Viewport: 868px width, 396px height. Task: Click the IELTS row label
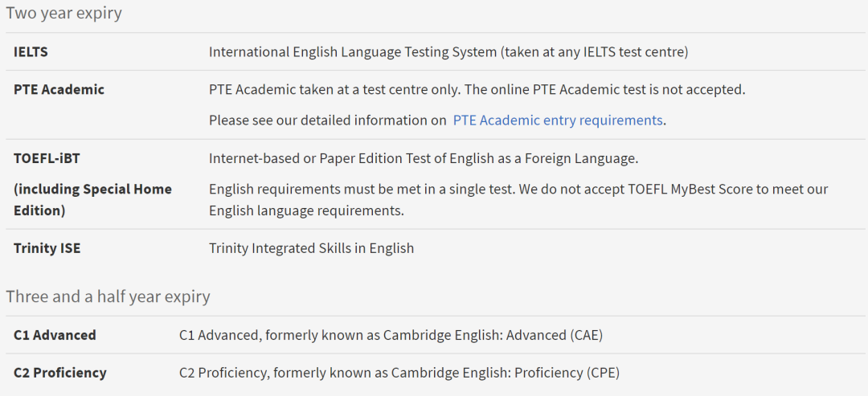tap(31, 52)
